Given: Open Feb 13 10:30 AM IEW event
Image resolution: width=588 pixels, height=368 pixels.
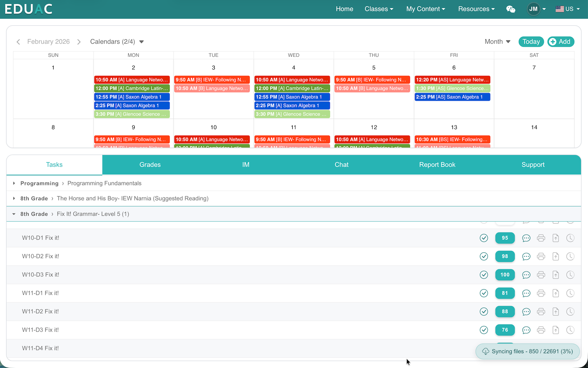Looking at the screenshot, I should tap(452, 139).
